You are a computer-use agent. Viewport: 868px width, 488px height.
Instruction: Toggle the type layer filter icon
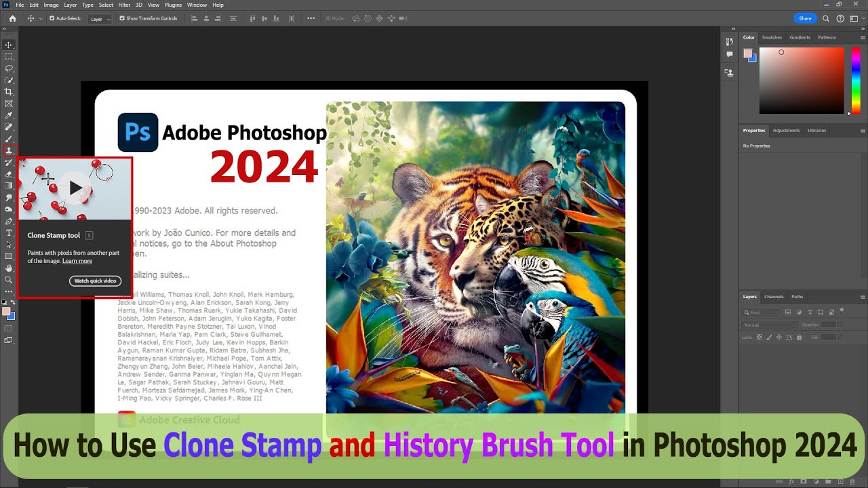[810, 312]
